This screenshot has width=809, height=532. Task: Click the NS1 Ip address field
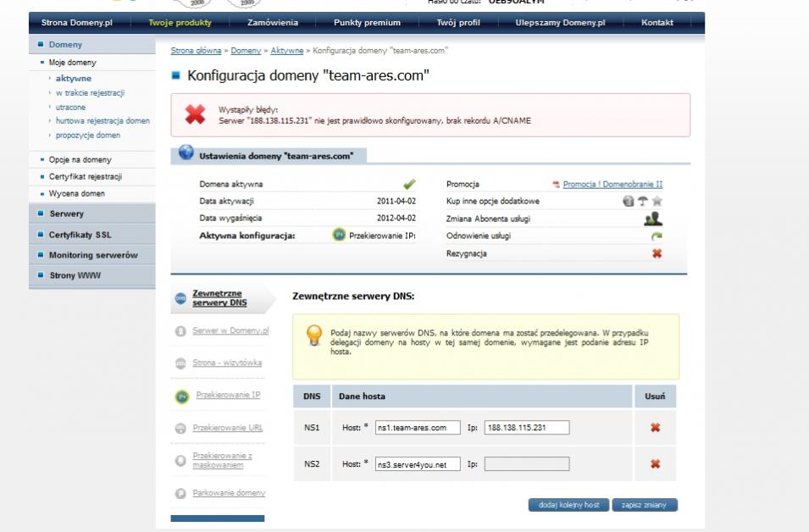(x=526, y=428)
